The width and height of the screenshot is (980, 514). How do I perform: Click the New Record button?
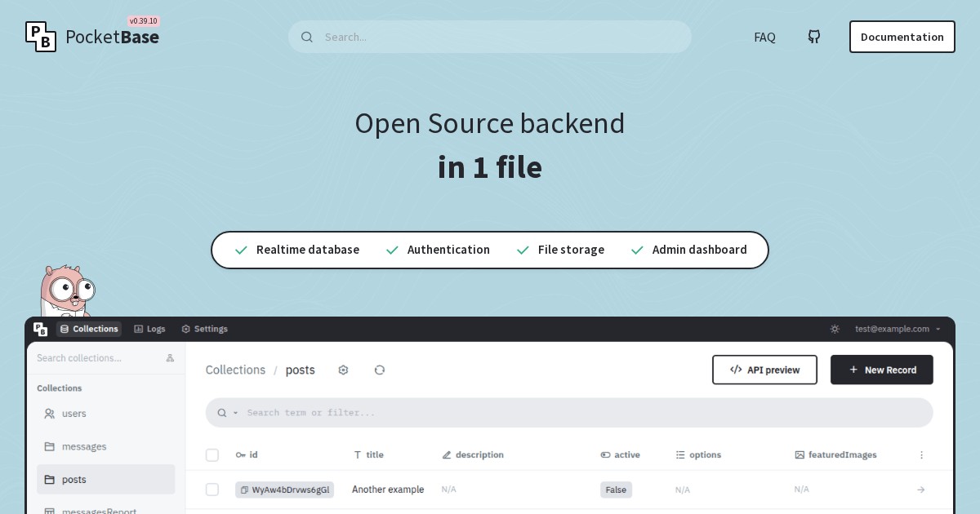pyautogui.click(x=882, y=370)
